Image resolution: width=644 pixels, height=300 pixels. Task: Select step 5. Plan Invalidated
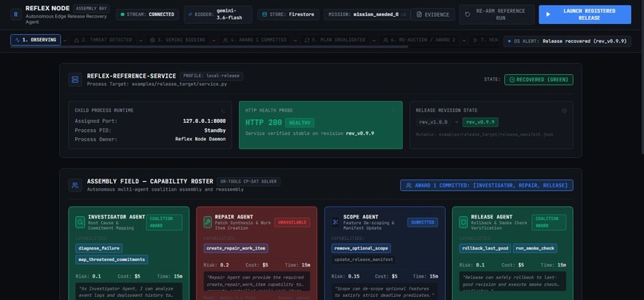335,40
